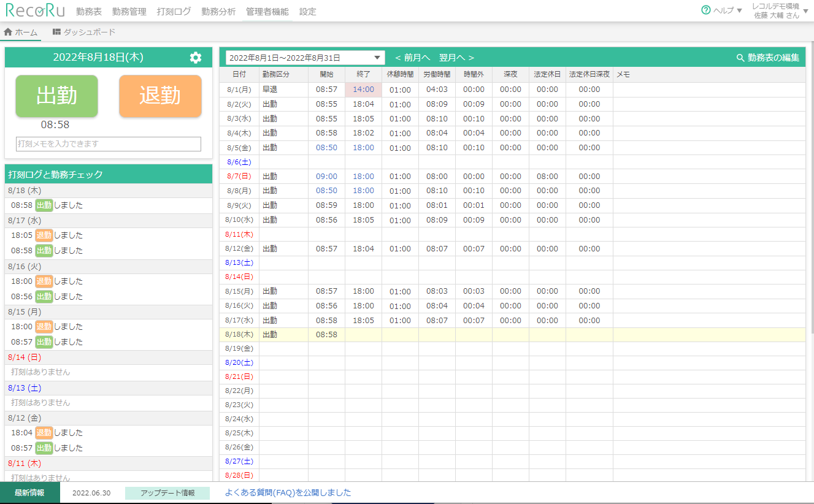Open the 打刻ログ menu
This screenshot has height=504, width=814.
point(174,12)
